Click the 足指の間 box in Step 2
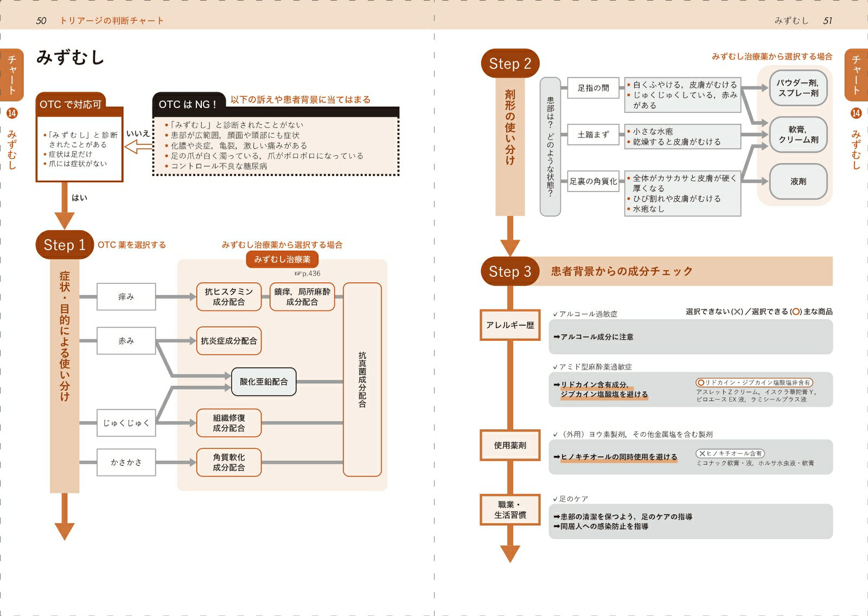The image size is (868, 616). tap(593, 88)
